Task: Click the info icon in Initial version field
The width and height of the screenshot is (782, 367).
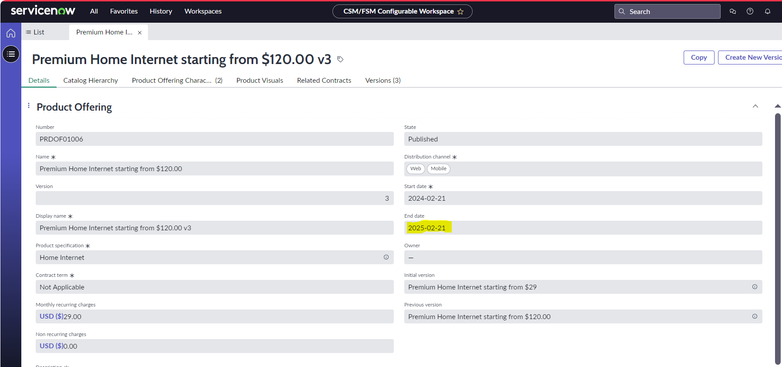Action: (x=755, y=287)
